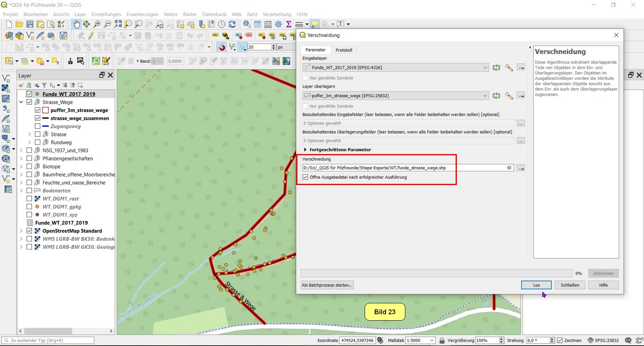The width and height of the screenshot is (644, 346).
Task: Toggle 'Öffne Ausgabedatei nach erfolgreicher Ausführung' checkbox
Action: pos(305,177)
